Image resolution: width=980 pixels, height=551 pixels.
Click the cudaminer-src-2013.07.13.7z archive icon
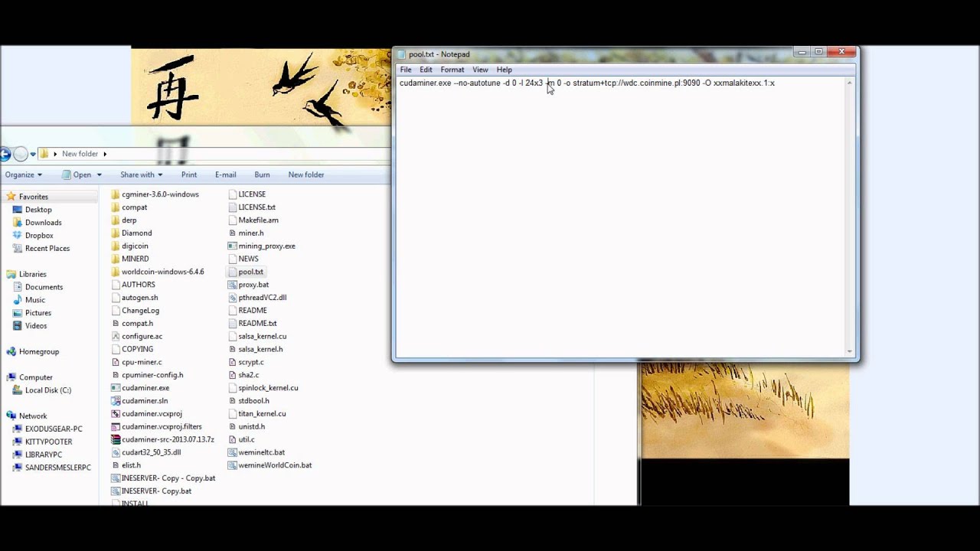coord(116,439)
